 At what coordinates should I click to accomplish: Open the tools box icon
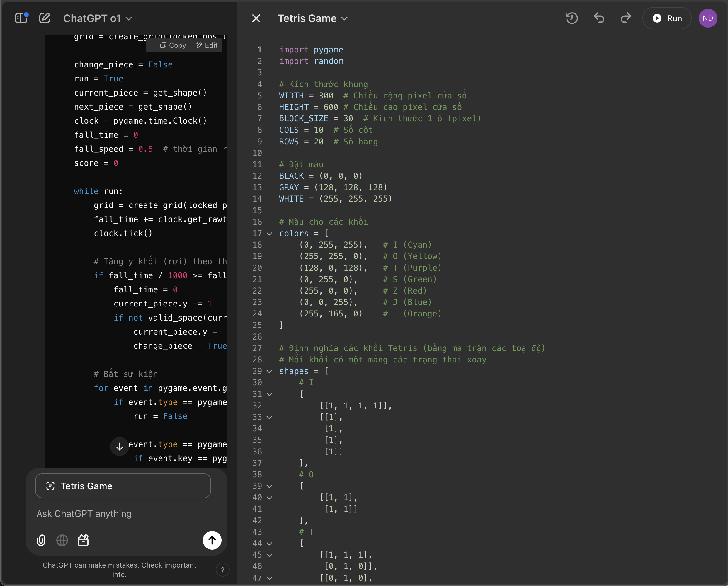pos(84,540)
